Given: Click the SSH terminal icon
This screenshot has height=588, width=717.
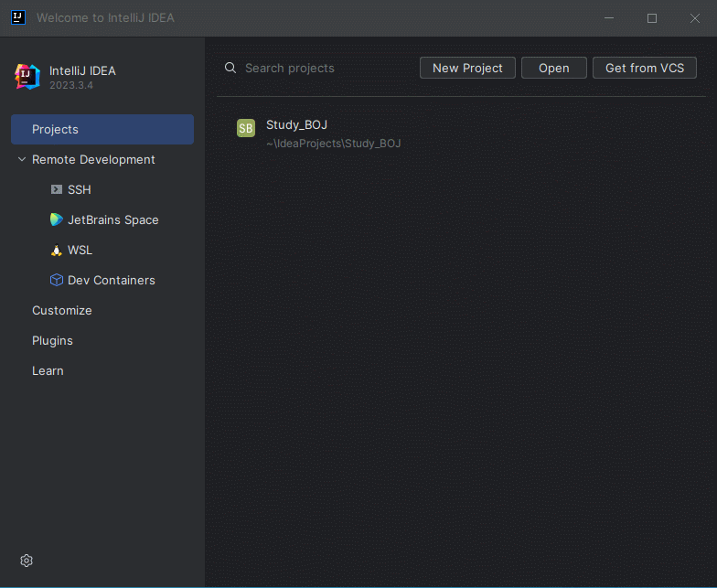Looking at the screenshot, I should point(57,189).
